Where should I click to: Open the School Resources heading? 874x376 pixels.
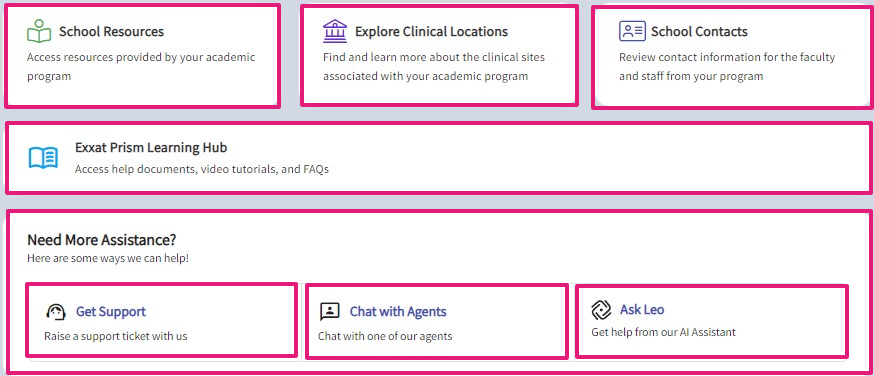pos(111,31)
